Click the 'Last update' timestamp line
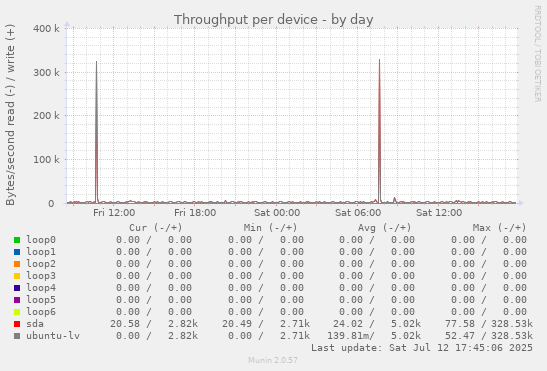The image size is (547, 371). [422, 348]
